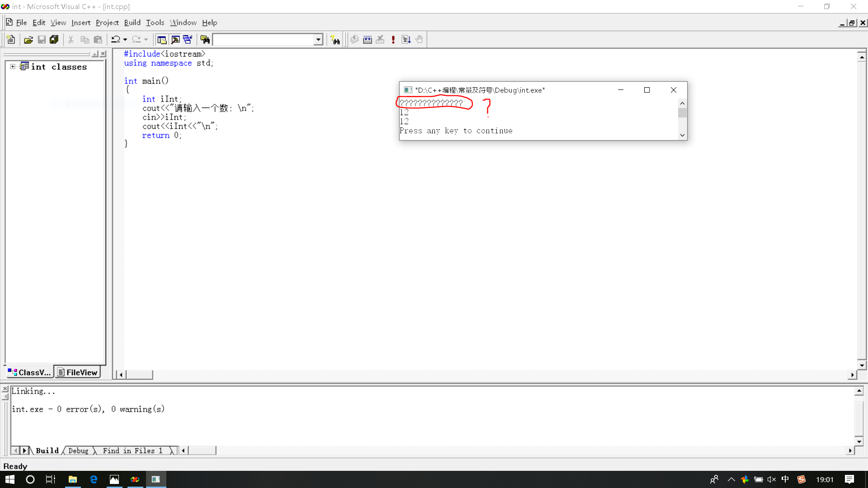Click the Undo arrow icon
The image size is (868, 488).
point(116,40)
